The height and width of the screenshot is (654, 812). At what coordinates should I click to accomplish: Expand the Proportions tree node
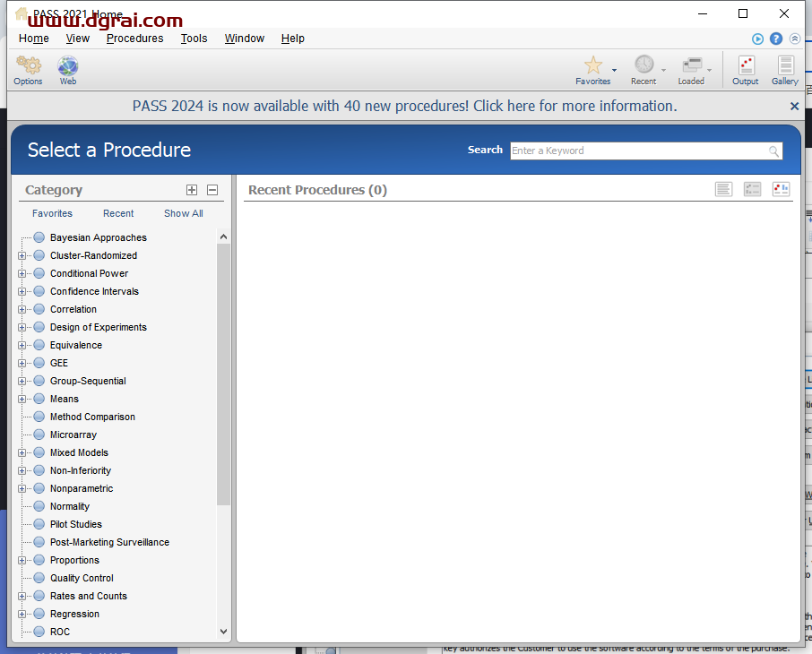point(22,560)
